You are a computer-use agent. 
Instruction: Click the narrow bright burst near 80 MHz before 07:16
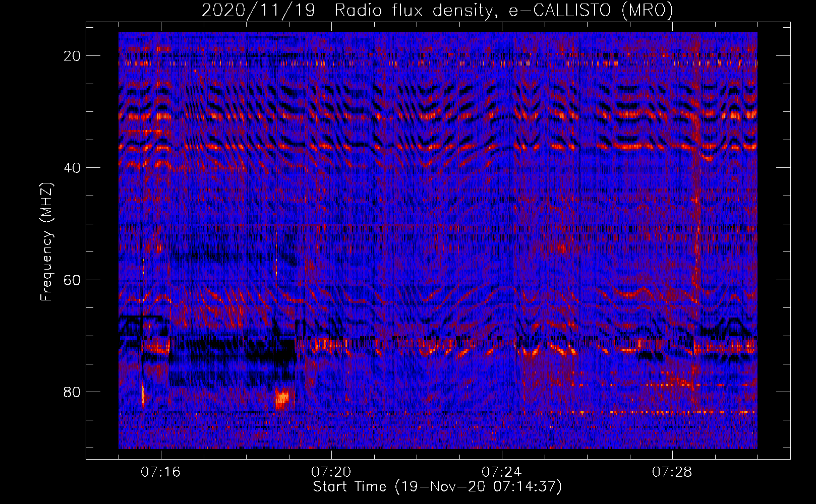coord(143,395)
